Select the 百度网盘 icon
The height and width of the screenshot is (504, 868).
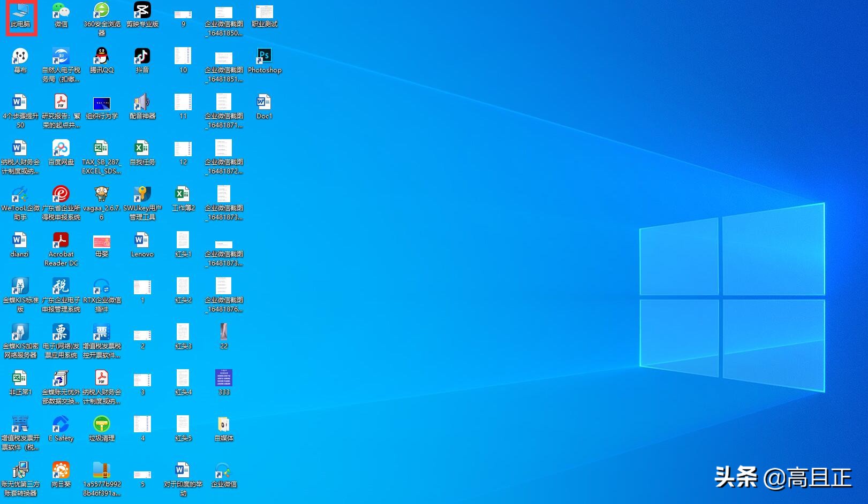(61, 152)
